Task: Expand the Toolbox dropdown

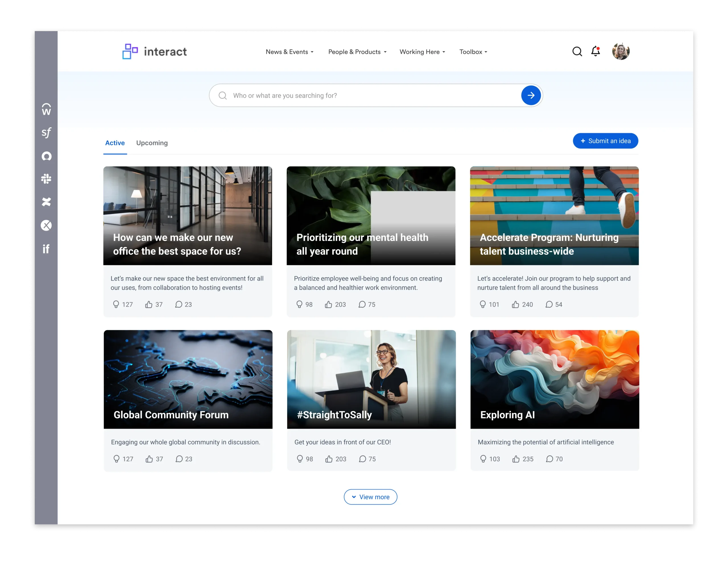Action: pyautogui.click(x=473, y=51)
